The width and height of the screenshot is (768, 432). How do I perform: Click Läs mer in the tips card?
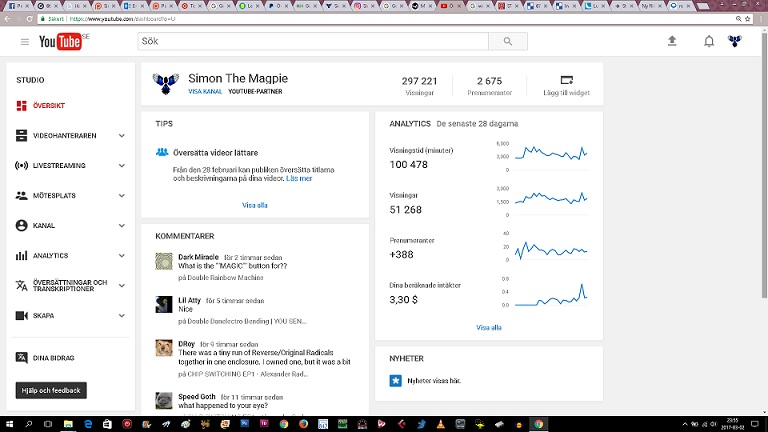coord(299,178)
